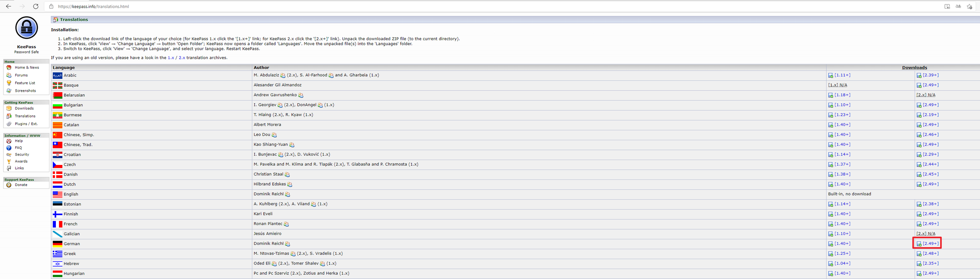Click the Donate coin icon
Viewport: 980px width, 279px height.
[9, 185]
